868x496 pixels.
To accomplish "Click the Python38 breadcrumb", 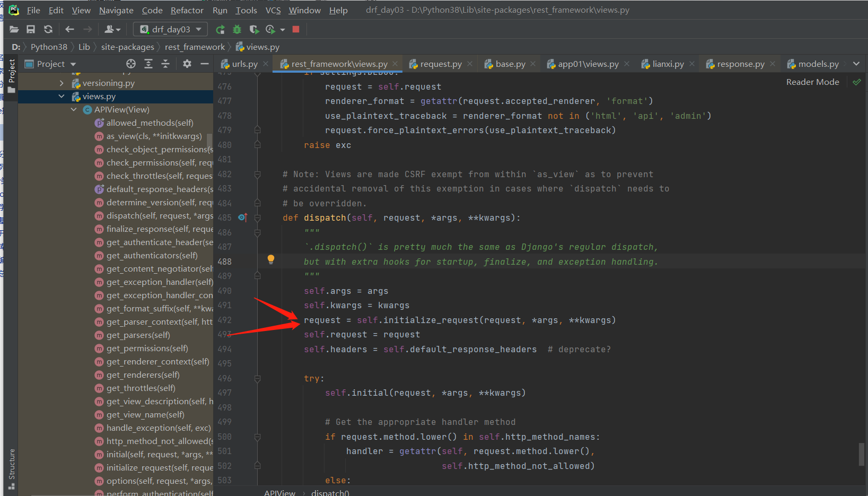I will tap(49, 47).
